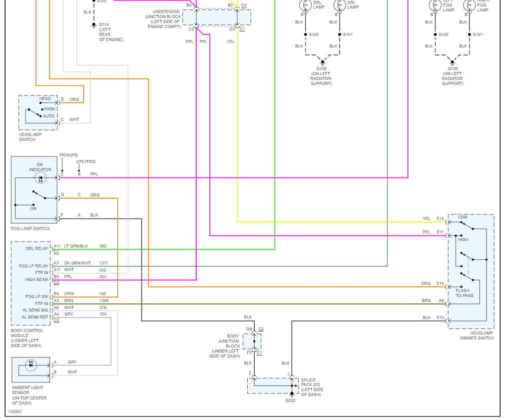Click the AUTO position on the headlamp switch
509x420 pixels.
click(x=49, y=116)
